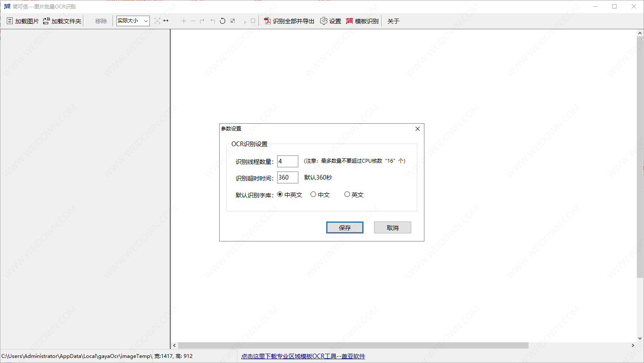Click the 移除 (remove) toolbar button
Viewport: 644px width, 363px height.
[101, 21]
